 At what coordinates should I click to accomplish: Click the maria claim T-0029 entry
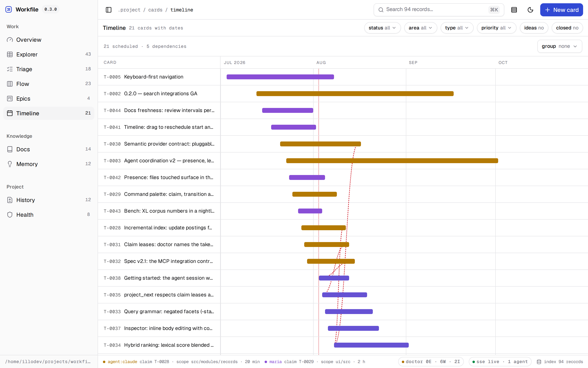point(315,362)
